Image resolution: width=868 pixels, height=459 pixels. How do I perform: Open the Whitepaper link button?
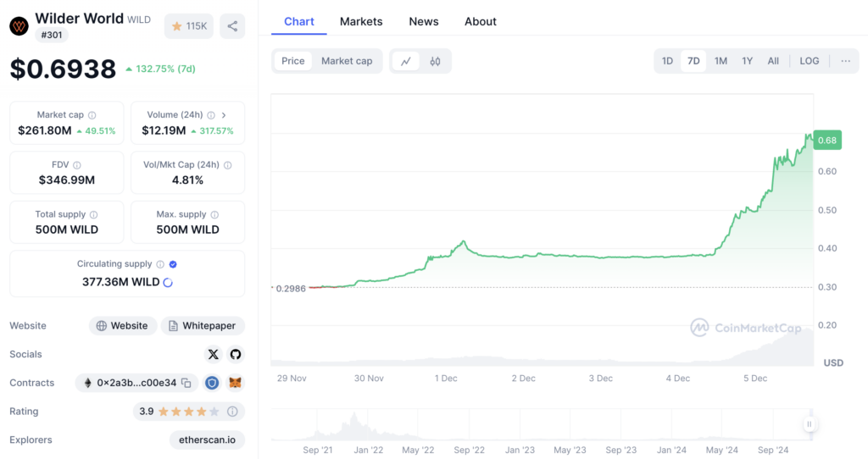coord(203,326)
